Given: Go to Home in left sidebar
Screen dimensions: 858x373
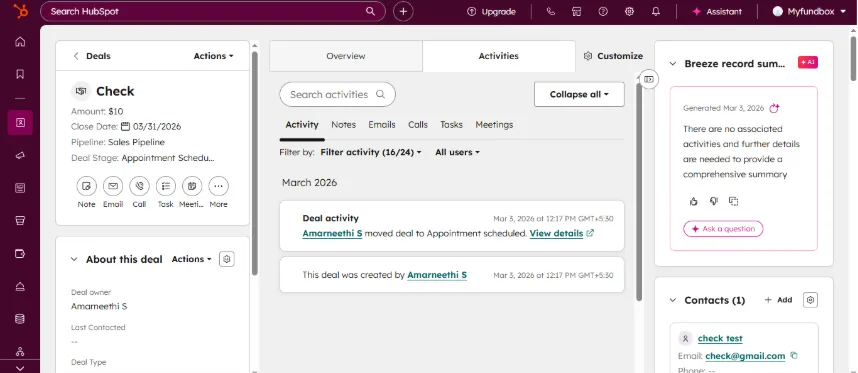Looking at the screenshot, I should tap(20, 42).
